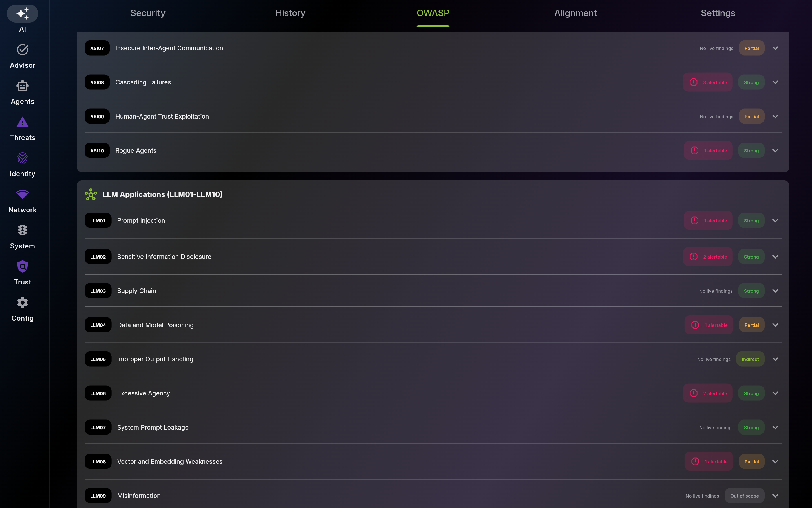Open the Config gear icon

click(x=23, y=303)
